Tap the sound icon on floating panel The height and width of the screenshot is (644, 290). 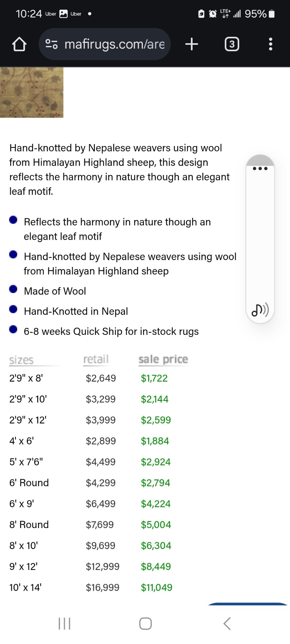tap(260, 310)
